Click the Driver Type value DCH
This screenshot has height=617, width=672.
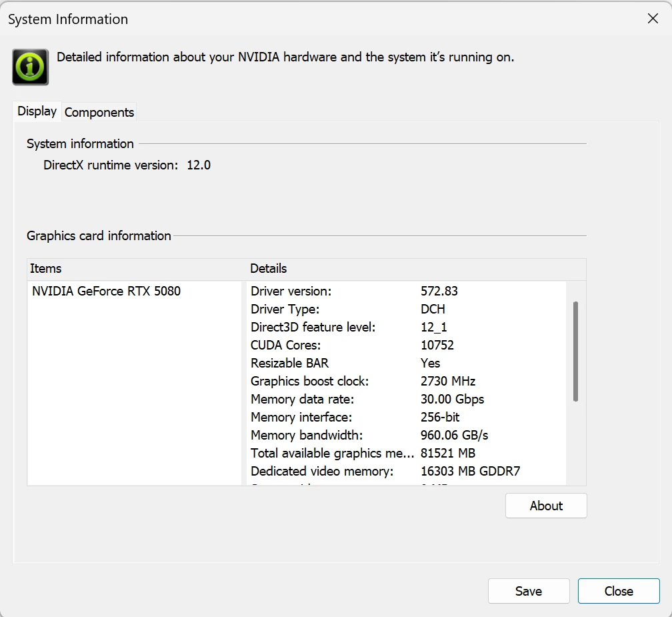click(x=433, y=309)
